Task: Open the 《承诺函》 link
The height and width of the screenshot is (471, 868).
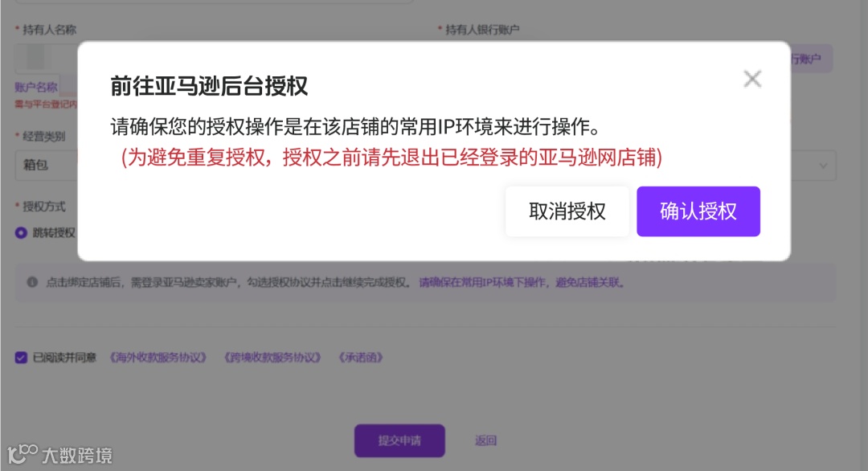Action: [360, 358]
